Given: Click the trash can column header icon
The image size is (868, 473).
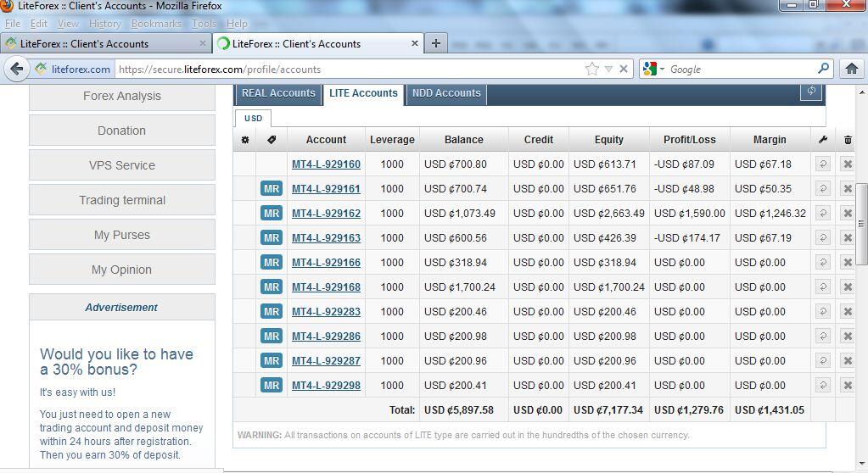Looking at the screenshot, I should [x=848, y=140].
